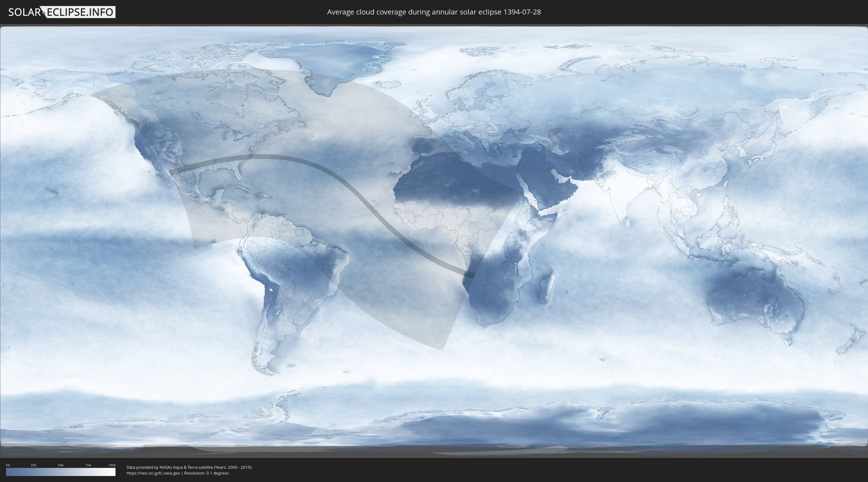Click the "https://neo.sci.gsfc.nasa.gov | Resolution: 0.1 degrees" line
868x482 pixels.
(x=177, y=473)
